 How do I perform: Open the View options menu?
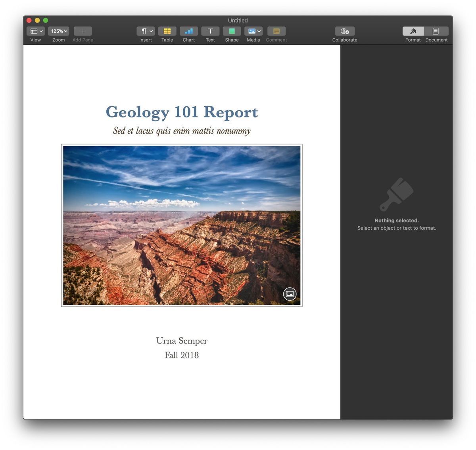pyautogui.click(x=36, y=31)
